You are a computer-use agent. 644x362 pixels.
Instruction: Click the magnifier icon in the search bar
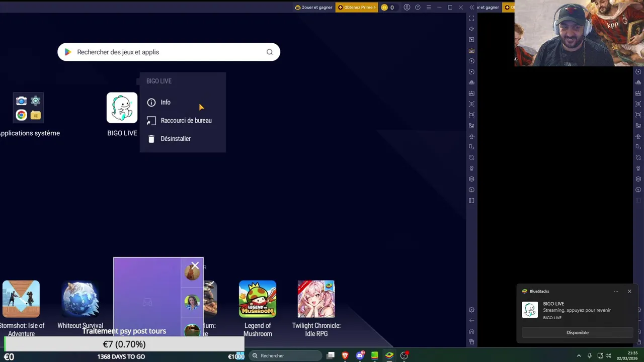click(270, 52)
